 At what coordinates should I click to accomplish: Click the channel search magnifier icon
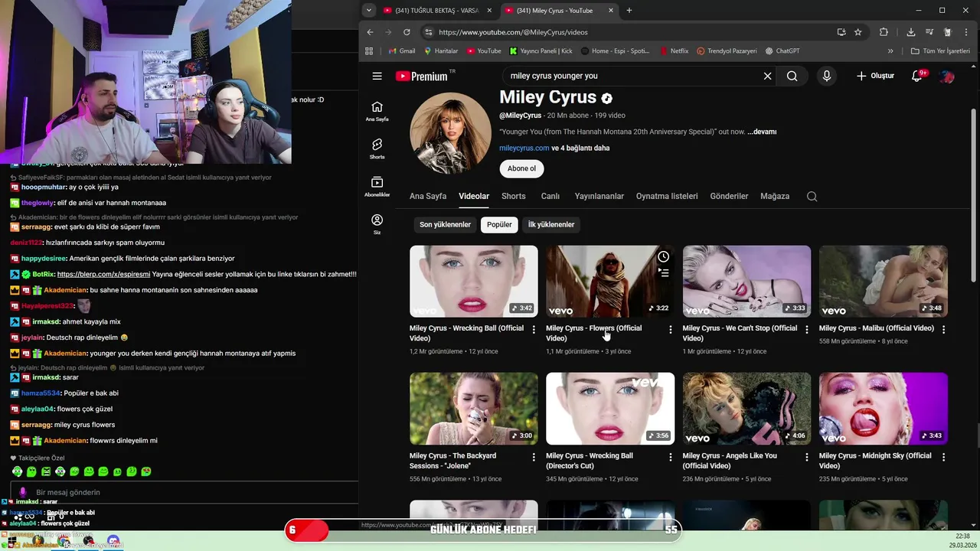click(x=812, y=196)
